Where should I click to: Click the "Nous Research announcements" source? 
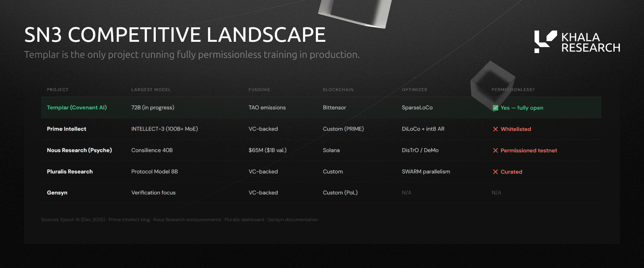coord(187,219)
